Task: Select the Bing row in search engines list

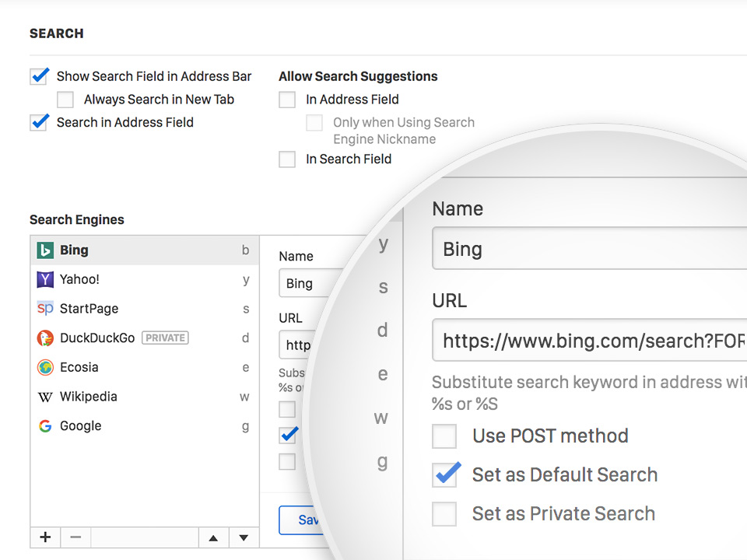Action: pyautogui.click(x=145, y=250)
